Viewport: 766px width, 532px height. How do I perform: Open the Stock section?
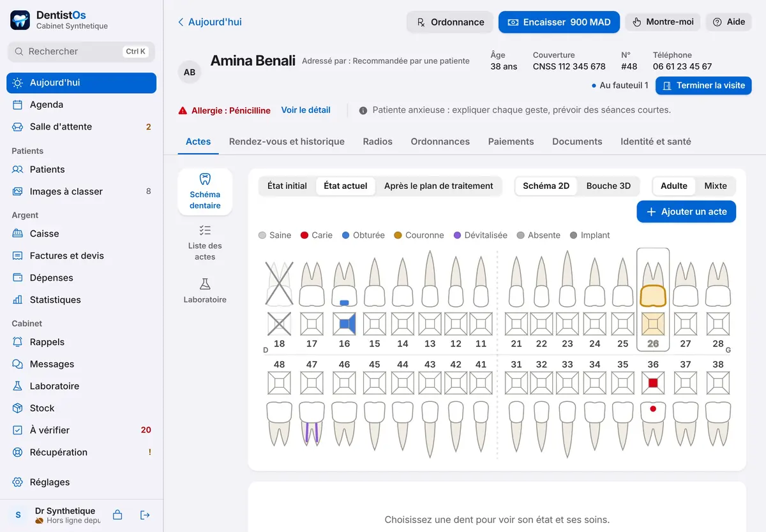(x=81, y=408)
